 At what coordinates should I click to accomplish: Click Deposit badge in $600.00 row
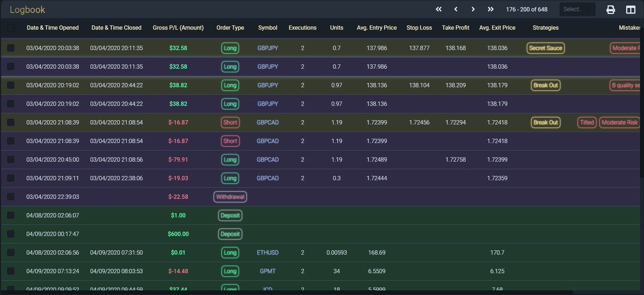click(x=230, y=234)
